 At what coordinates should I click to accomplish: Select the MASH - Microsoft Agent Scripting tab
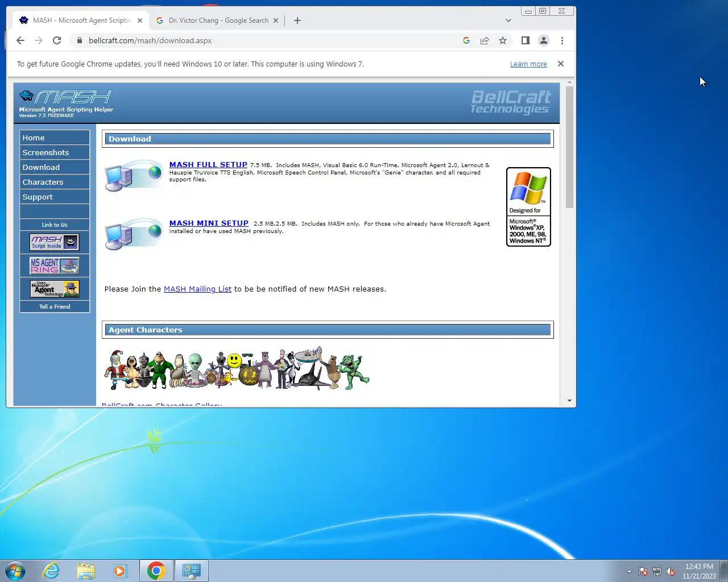click(x=81, y=20)
